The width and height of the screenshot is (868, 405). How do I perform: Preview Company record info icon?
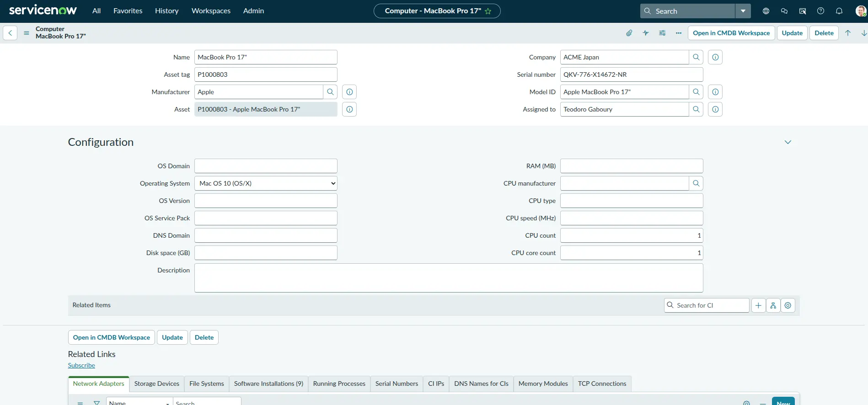715,57
